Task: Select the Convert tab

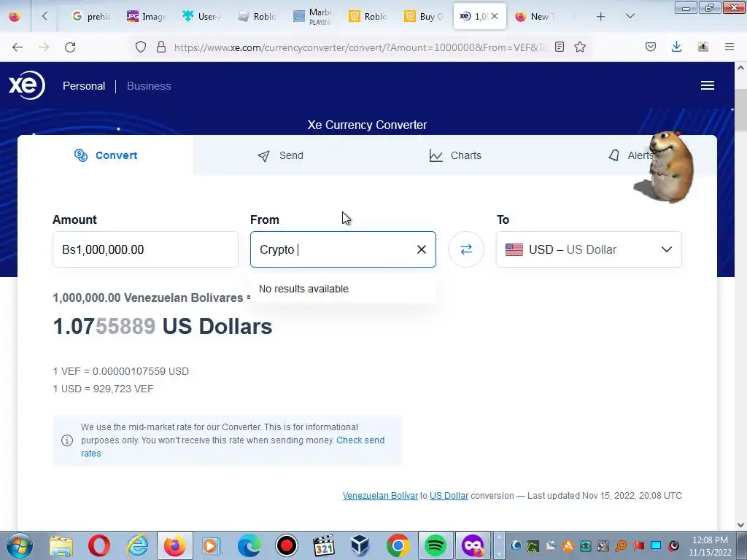Action: point(105,155)
